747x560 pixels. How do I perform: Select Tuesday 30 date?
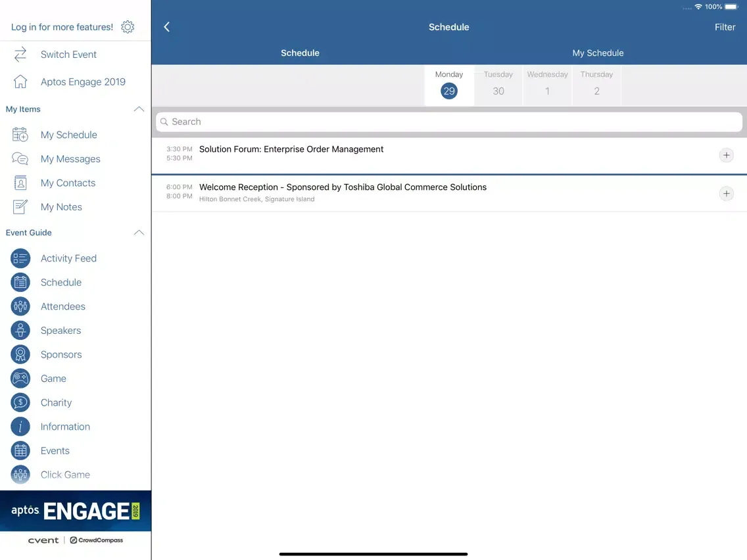[498, 85]
